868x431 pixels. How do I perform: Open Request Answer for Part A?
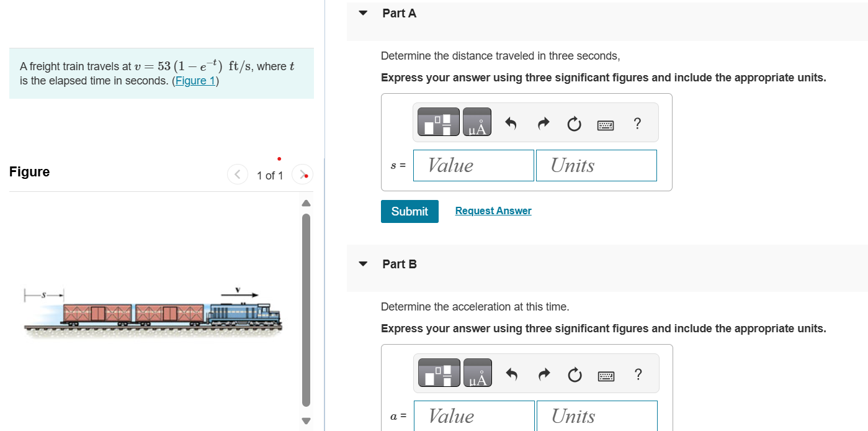click(493, 211)
